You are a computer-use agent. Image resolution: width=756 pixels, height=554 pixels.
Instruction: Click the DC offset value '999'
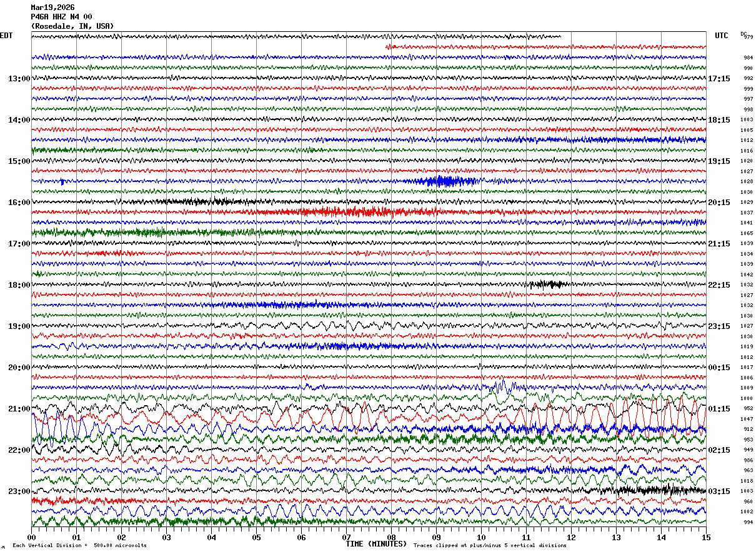click(x=748, y=89)
